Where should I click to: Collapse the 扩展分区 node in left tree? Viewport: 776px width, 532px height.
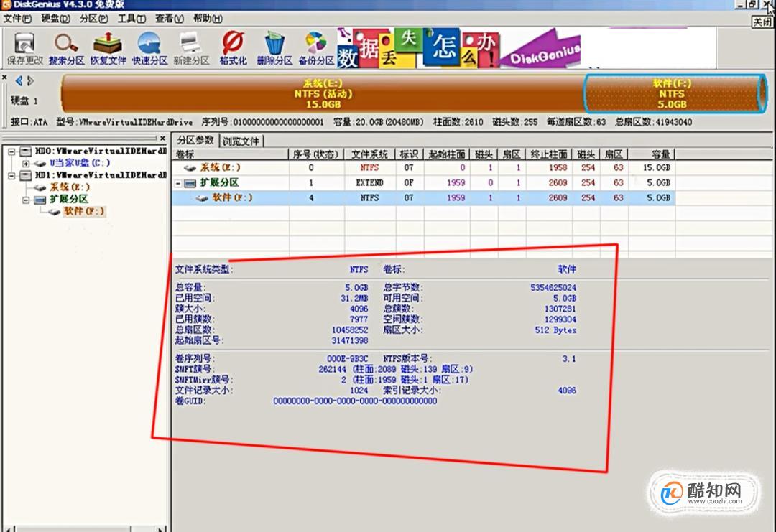coord(26,200)
